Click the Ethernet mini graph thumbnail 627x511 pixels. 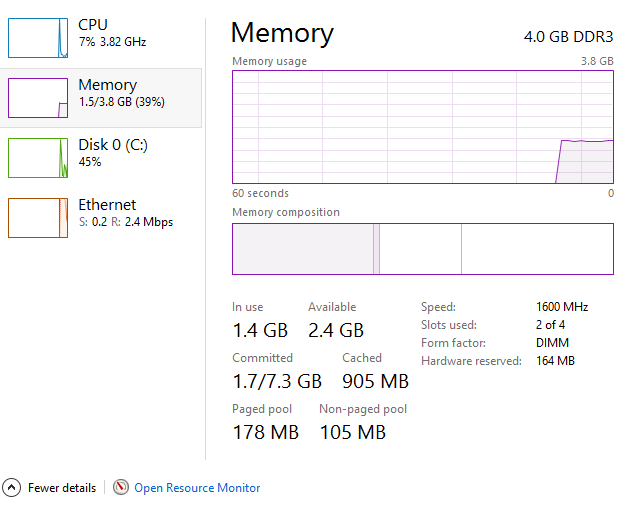click(x=37, y=217)
